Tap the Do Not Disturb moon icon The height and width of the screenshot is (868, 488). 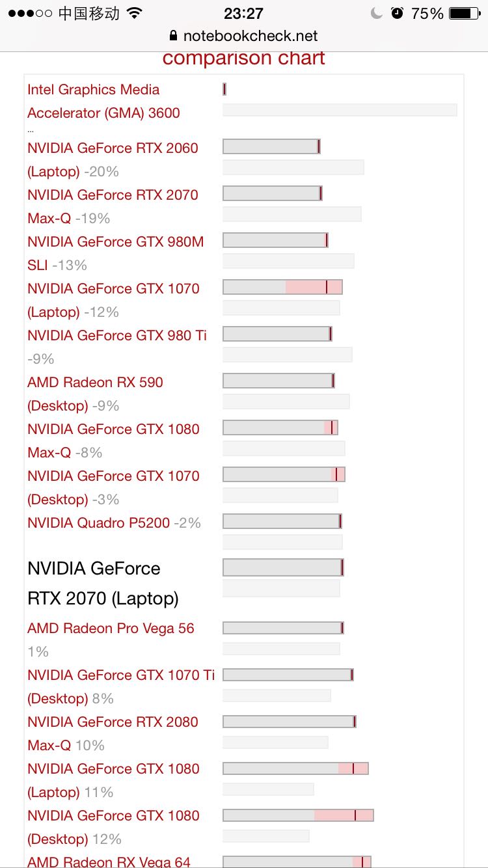coord(377,13)
